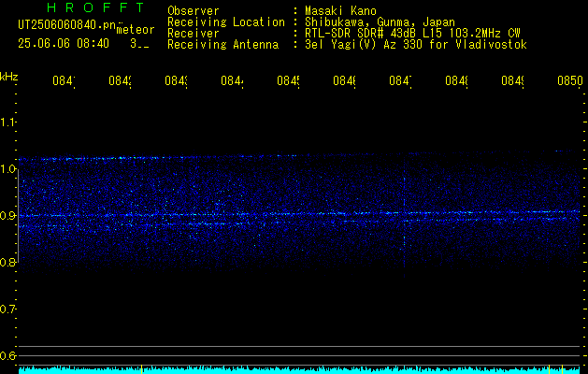
Task: Click the 0850 time axis marker
Action: click(570, 81)
